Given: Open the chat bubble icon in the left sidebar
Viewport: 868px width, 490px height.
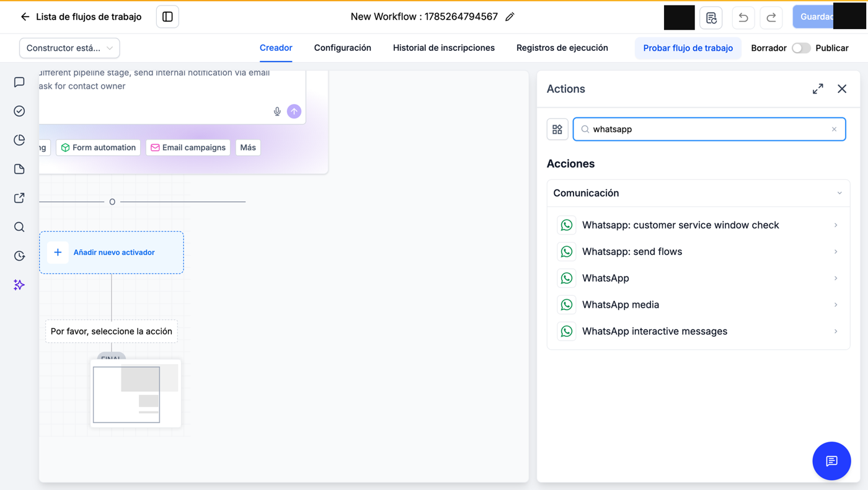Looking at the screenshot, I should coord(19,82).
